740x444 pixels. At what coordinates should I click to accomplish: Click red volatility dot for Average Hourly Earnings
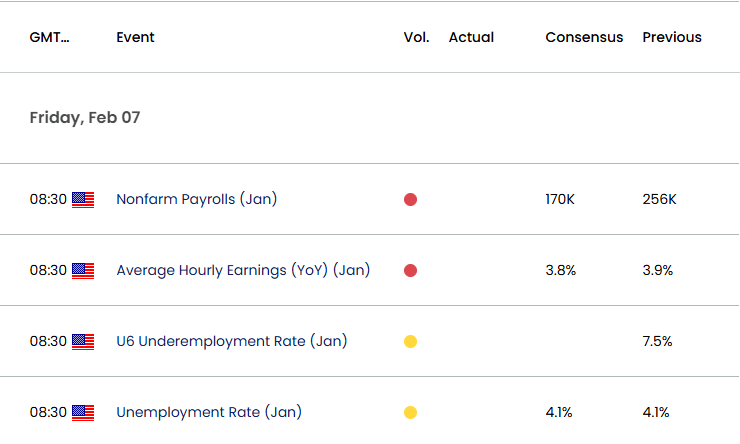tap(411, 270)
